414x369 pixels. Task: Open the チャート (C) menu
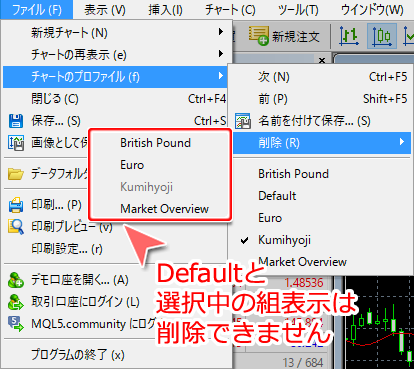coord(230,10)
